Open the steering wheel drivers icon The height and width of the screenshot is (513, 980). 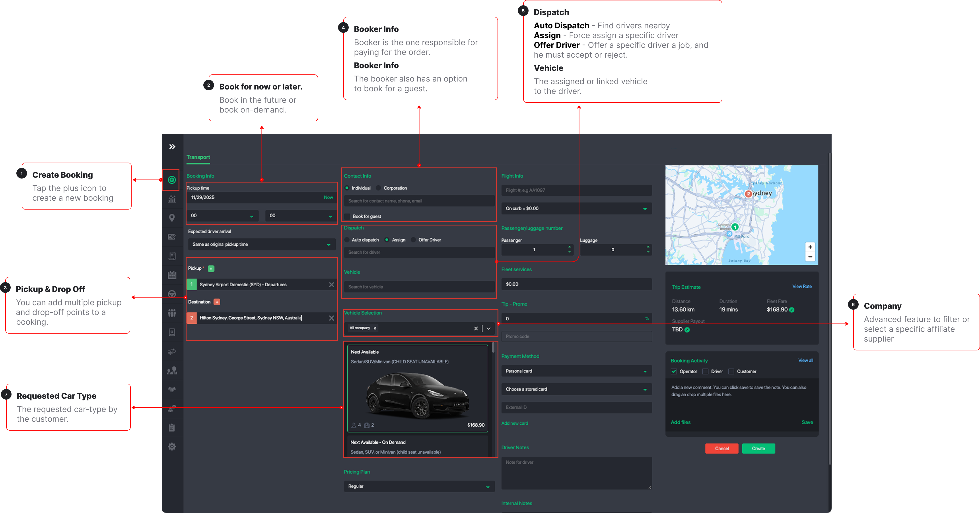click(x=172, y=294)
